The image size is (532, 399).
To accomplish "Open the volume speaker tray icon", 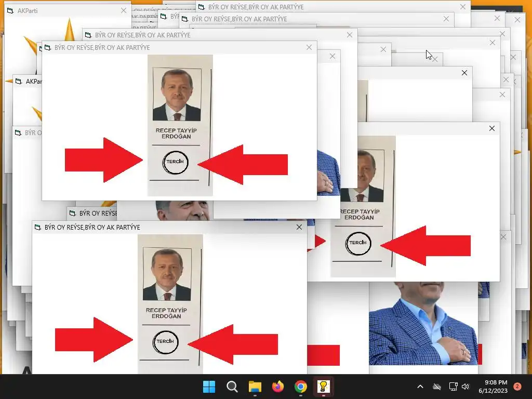I will 465,387.
